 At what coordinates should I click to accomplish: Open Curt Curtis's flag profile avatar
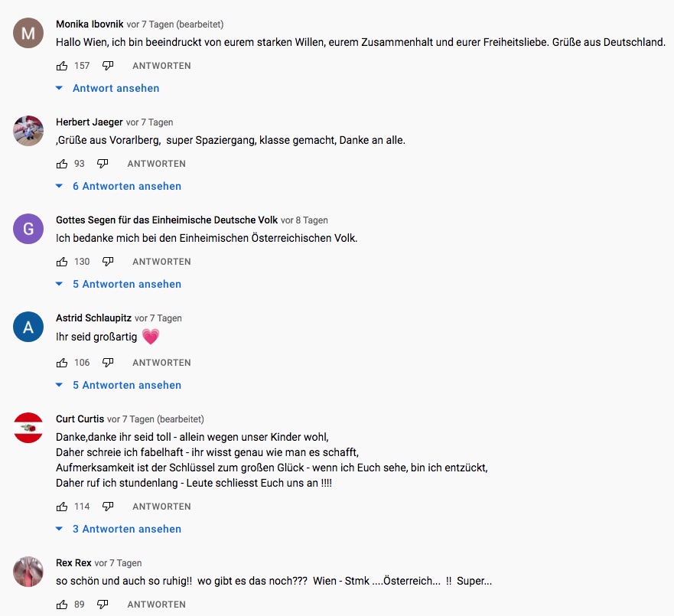pyautogui.click(x=28, y=427)
